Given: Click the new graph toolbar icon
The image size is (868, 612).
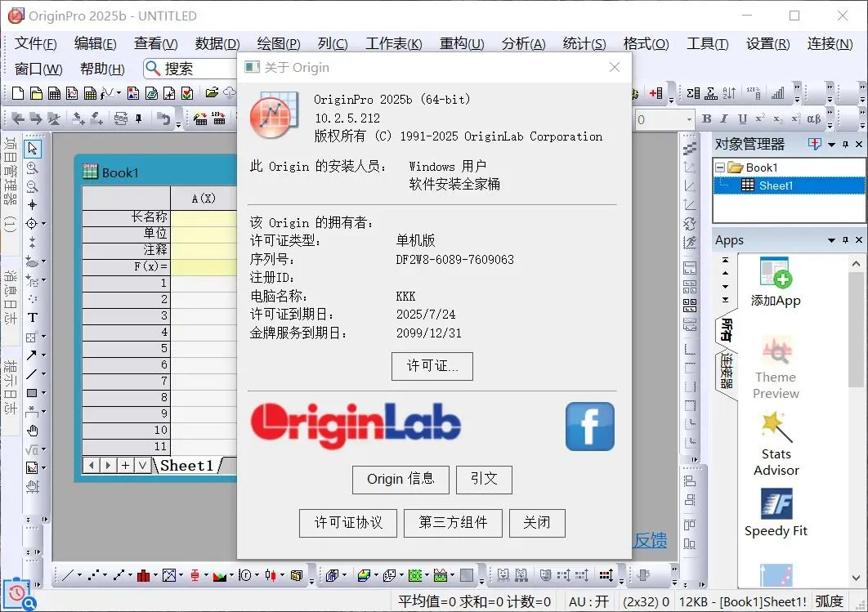Looking at the screenshot, I should (x=72, y=93).
